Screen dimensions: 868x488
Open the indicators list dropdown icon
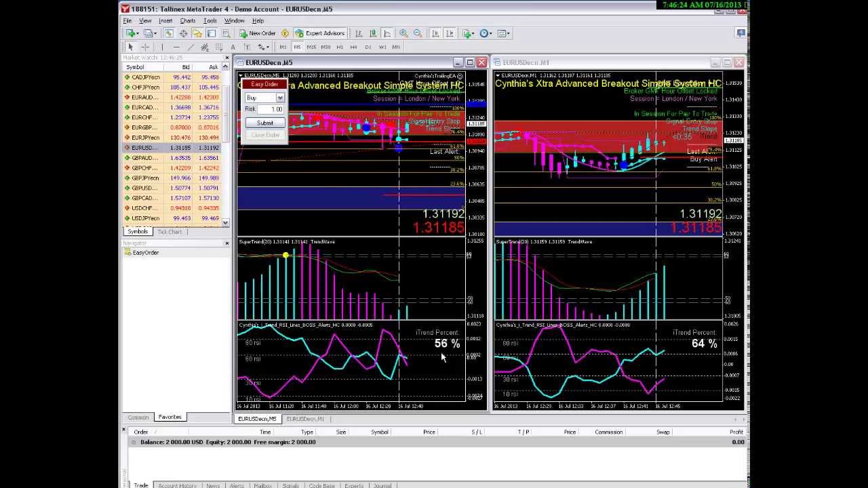(x=468, y=33)
